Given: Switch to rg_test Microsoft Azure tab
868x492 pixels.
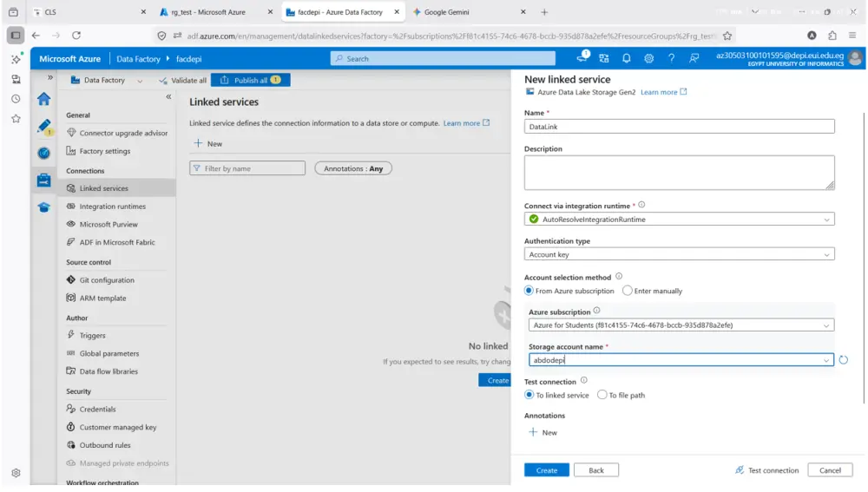Looking at the screenshot, I should click(208, 11).
